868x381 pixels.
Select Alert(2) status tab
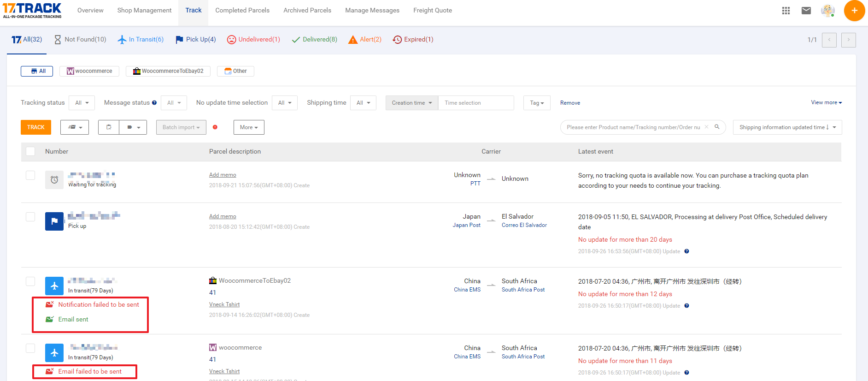pos(365,40)
